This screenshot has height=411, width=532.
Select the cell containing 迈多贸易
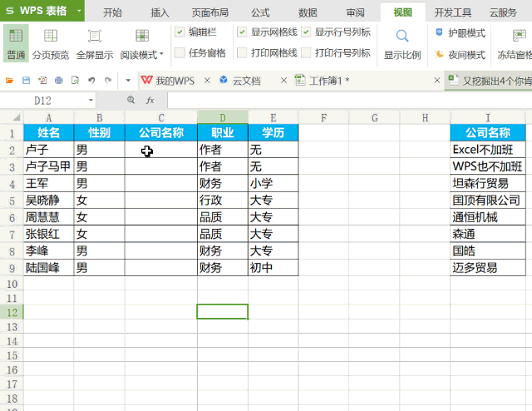(488, 268)
